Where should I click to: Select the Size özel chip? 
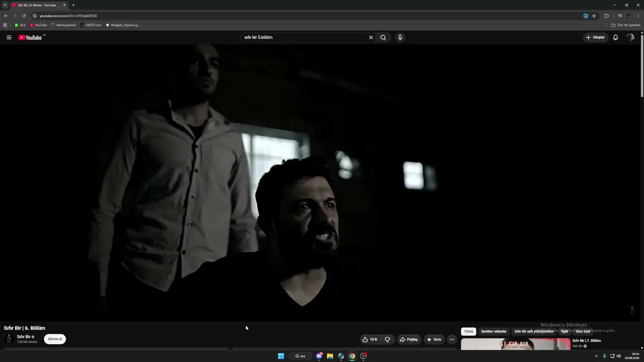(583, 331)
